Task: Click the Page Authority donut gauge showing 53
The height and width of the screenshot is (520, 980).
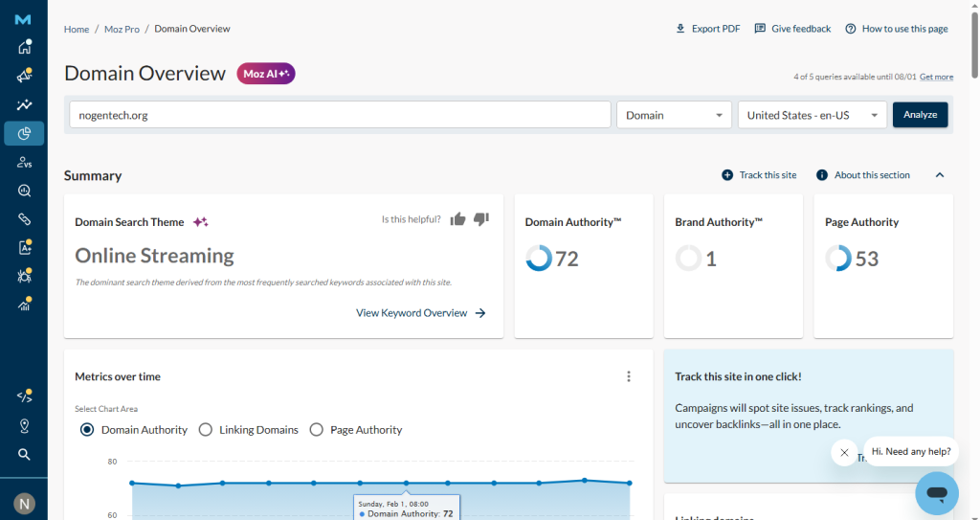Action: 838,258
